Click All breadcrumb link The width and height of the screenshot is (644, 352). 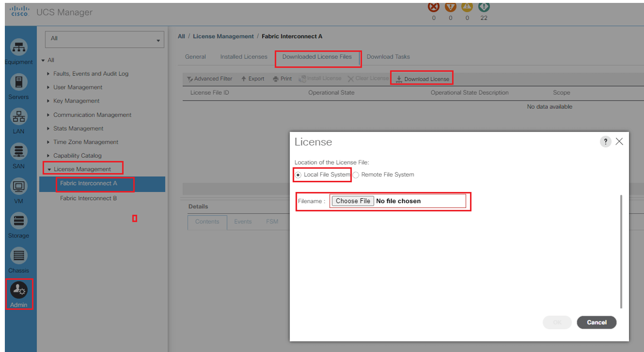coord(181,36)
